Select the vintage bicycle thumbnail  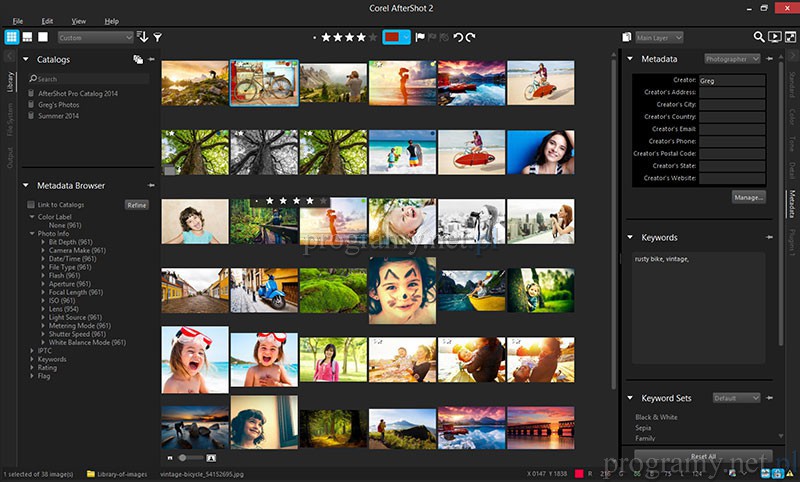click(x=263, y=82)
